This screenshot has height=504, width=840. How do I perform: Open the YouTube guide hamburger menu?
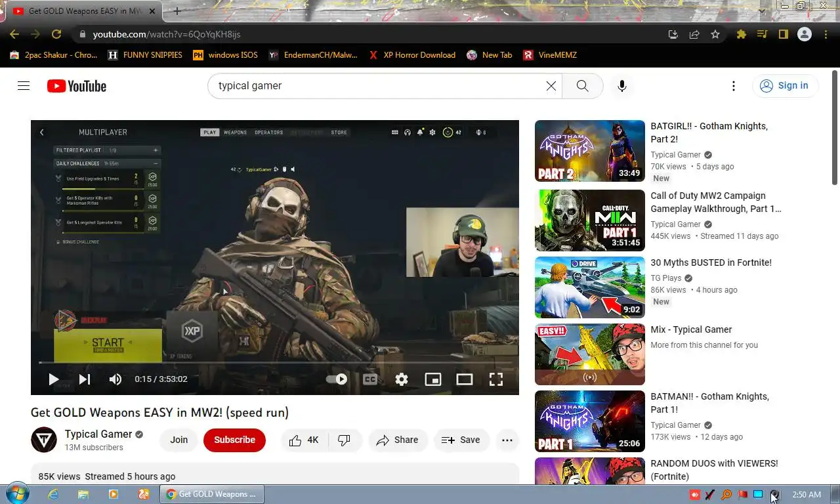[x=24, y=86]
